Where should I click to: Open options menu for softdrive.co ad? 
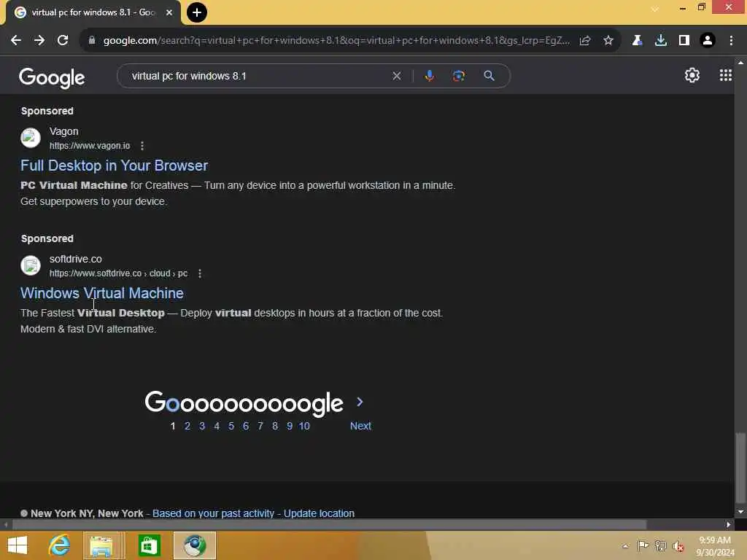[200, 273]
